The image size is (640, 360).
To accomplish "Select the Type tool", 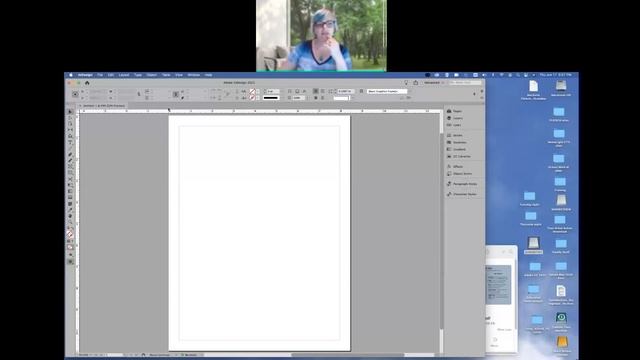I will pyautogui.click(x=70, y=142).
